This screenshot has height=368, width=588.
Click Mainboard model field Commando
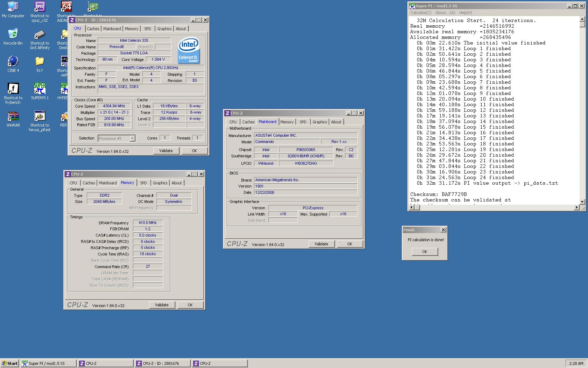coord(287,142)
